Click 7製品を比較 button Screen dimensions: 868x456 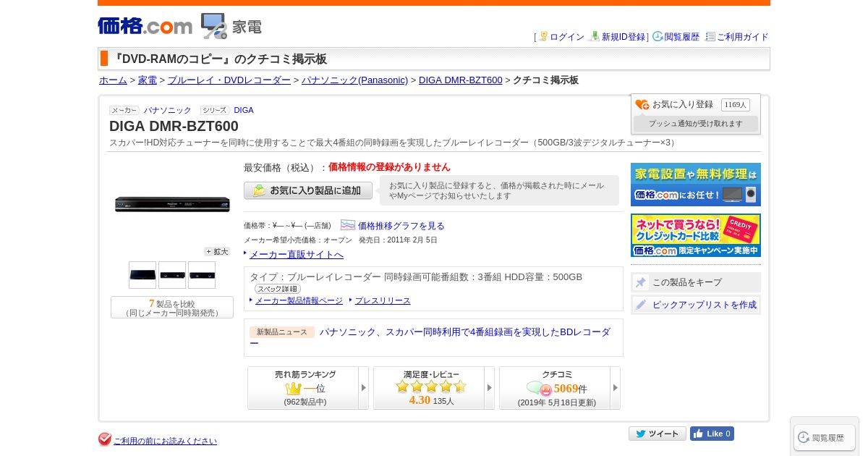point(172,308)
